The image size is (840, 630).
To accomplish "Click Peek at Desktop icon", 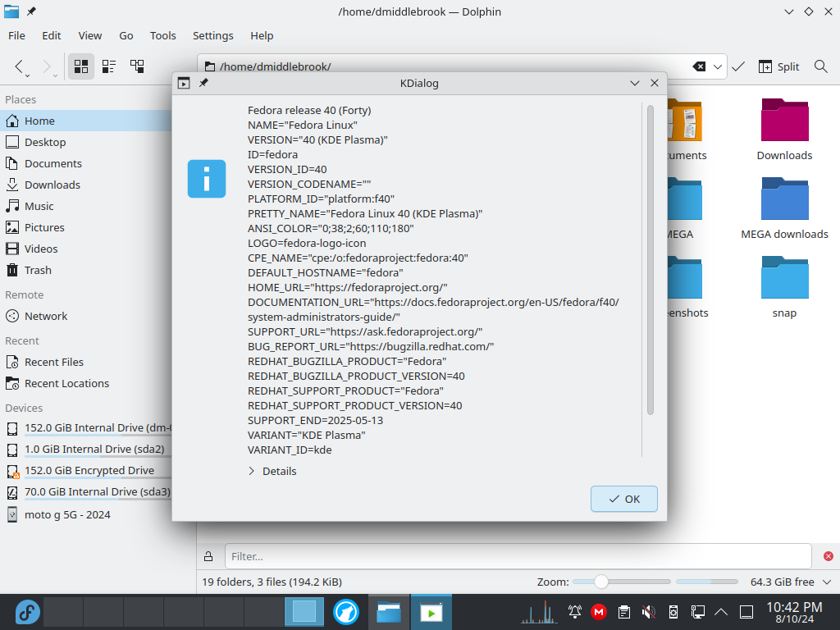I will click(746, 612).
